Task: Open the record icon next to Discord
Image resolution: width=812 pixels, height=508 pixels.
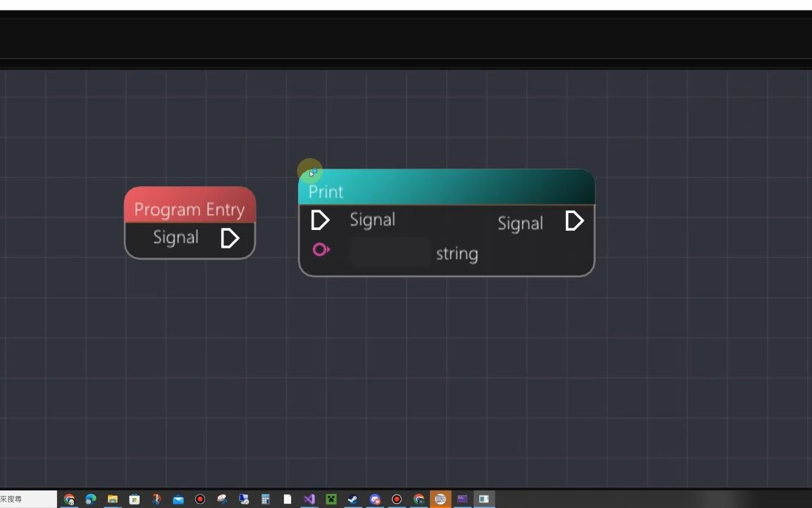Action: (x=397, y=500)
